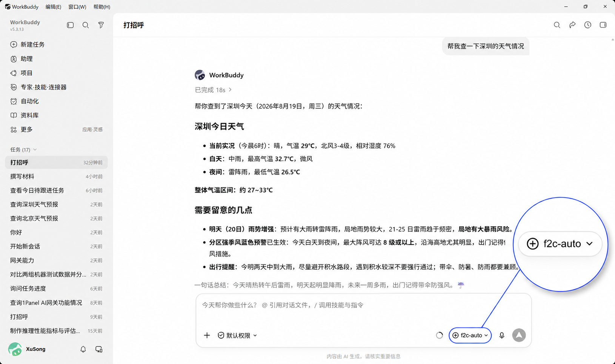Expand the 已完成 18s details
This screenshot has height=364, width=615.
coord(213,90)
